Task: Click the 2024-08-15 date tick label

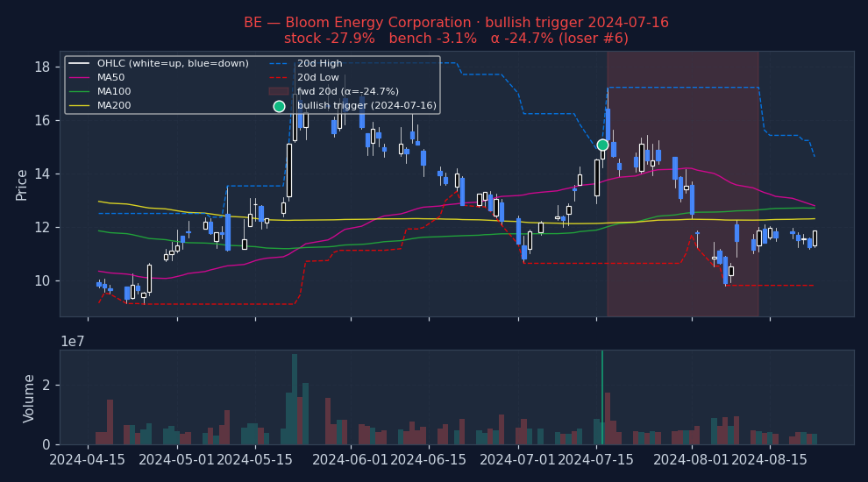Action: coord(770,459)
